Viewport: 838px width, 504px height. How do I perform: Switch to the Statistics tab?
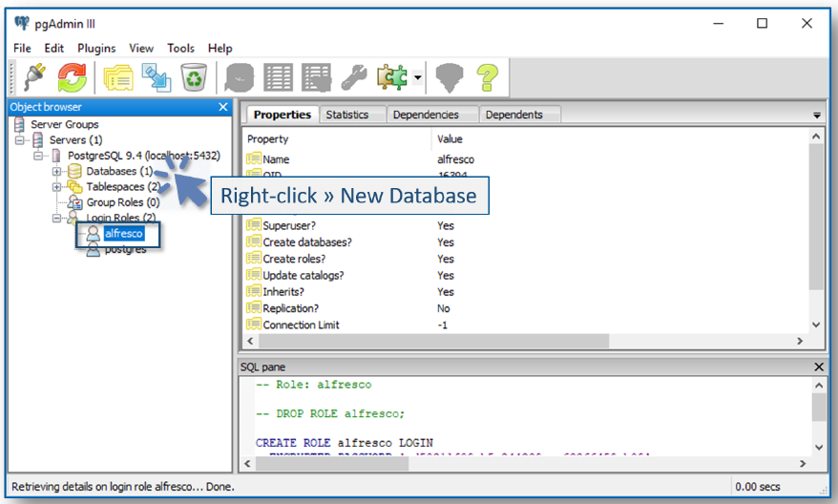coord(346,115)
